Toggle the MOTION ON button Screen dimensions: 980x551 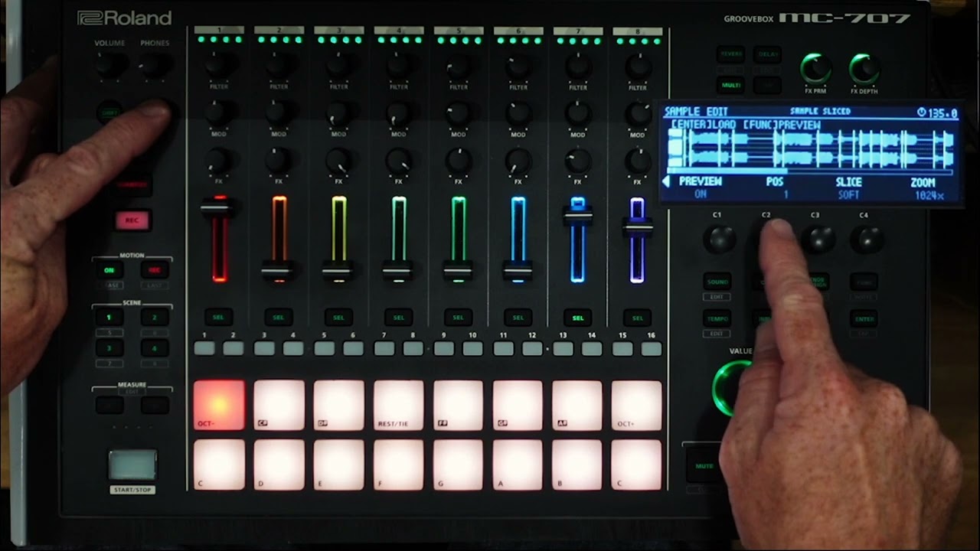coord(109,270)
